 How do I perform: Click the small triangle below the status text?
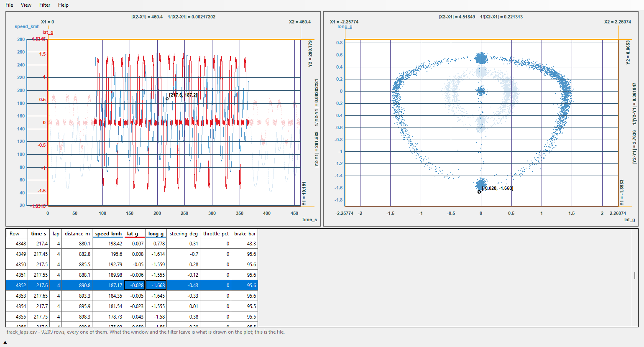coord(5,342)
